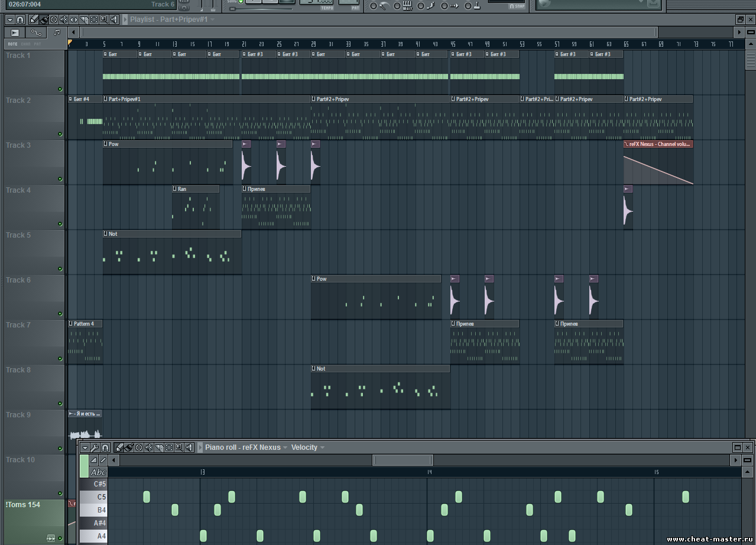Open the Playlist options dropdown arrow menu
This screenshot has height=545, width=756.
pos(9,20)
